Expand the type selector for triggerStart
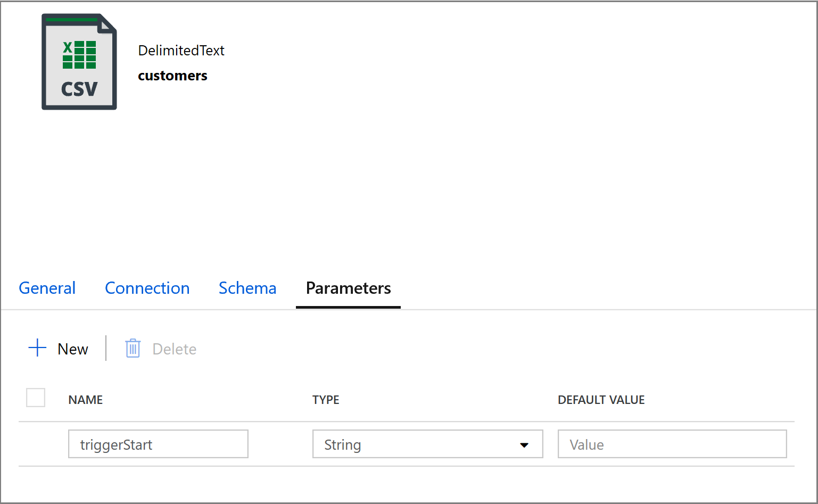This screenshot has height=504, width=818. 525,444
